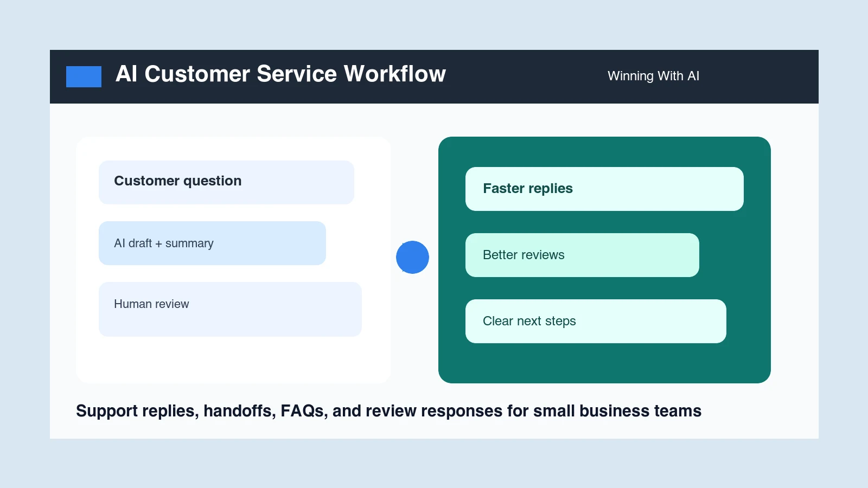
Task: Click the blue rectangle logo in header
Action: point(84,76)
